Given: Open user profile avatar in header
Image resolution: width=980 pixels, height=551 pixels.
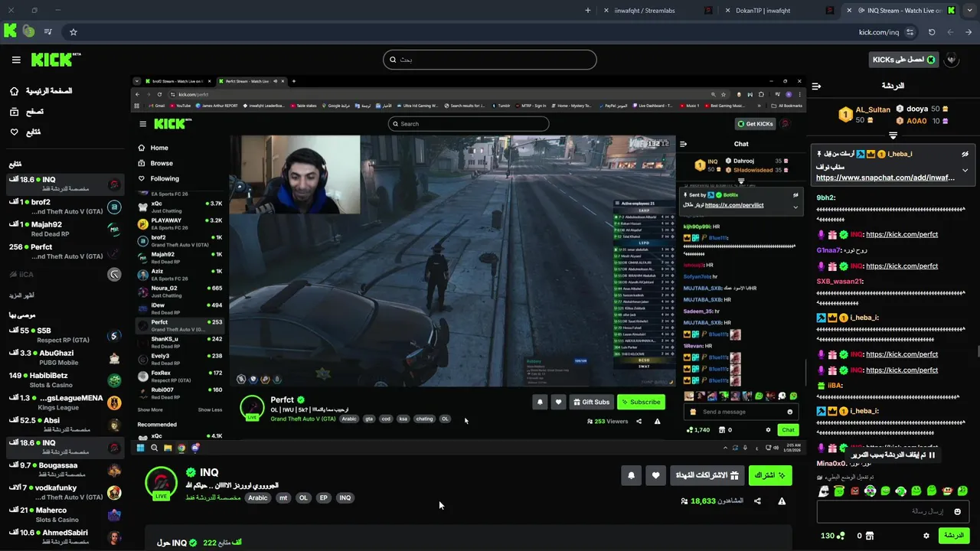Looking at the screenshot, I should click(951, 60).
